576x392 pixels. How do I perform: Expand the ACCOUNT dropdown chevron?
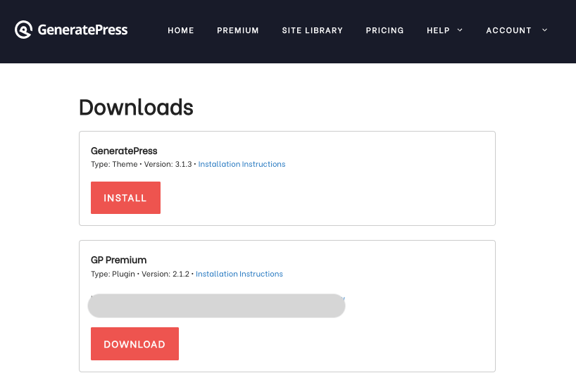coord(545,30)
